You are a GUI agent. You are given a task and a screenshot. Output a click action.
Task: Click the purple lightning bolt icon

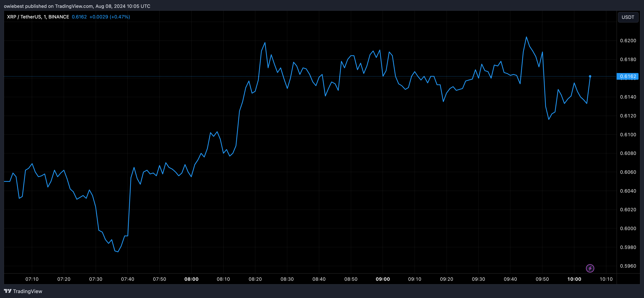[590, 268]
